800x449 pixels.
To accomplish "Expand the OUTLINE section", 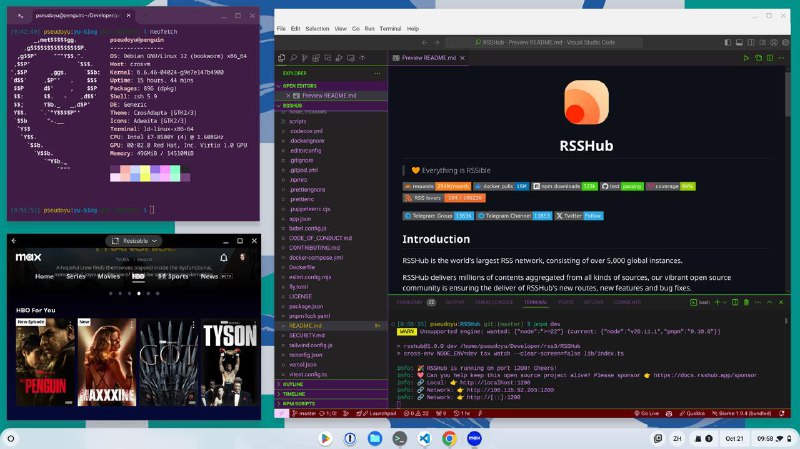I will 293,383.
